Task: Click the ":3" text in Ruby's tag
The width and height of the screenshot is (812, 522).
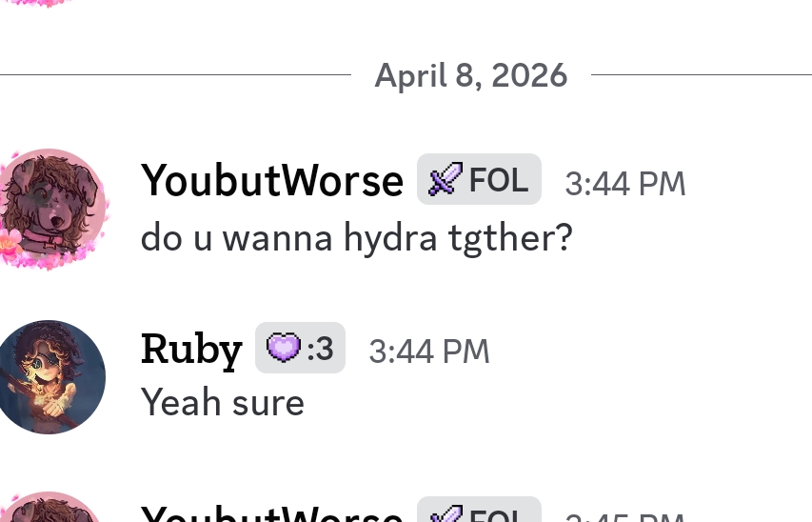Action: coord(320,350)
